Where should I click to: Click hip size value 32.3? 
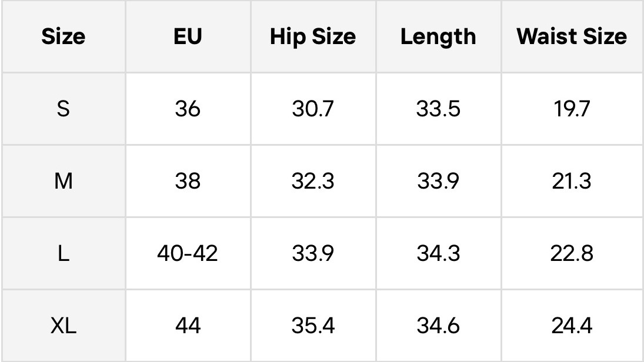pyautogui.click(x=313, y=181)
